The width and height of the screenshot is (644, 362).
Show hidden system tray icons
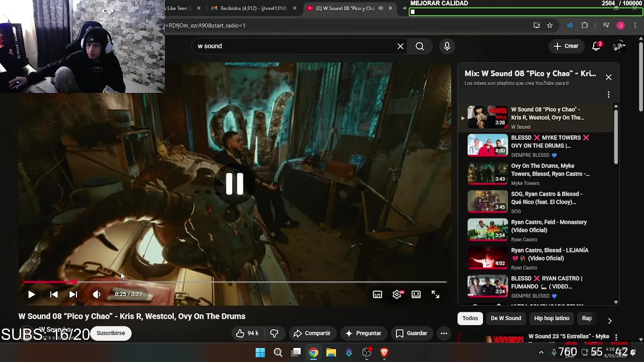point(541,352)
